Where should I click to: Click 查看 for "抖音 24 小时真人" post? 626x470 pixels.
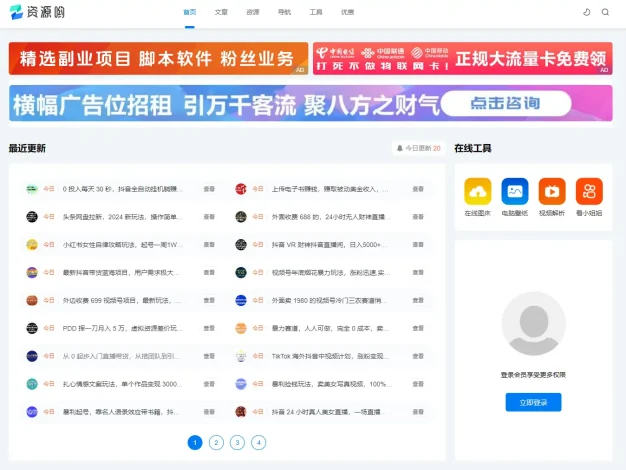pyautogui.click(x=418, y=412)
